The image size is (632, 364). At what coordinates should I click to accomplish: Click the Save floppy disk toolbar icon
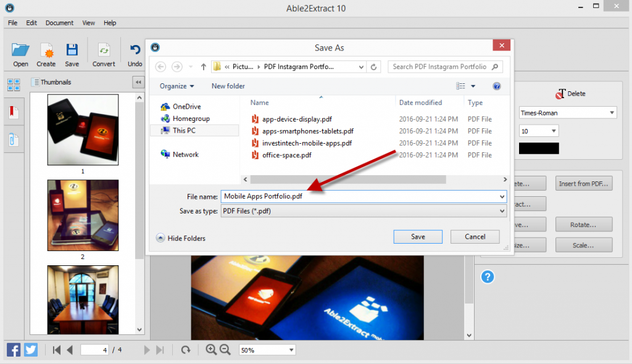click(72, 50)
